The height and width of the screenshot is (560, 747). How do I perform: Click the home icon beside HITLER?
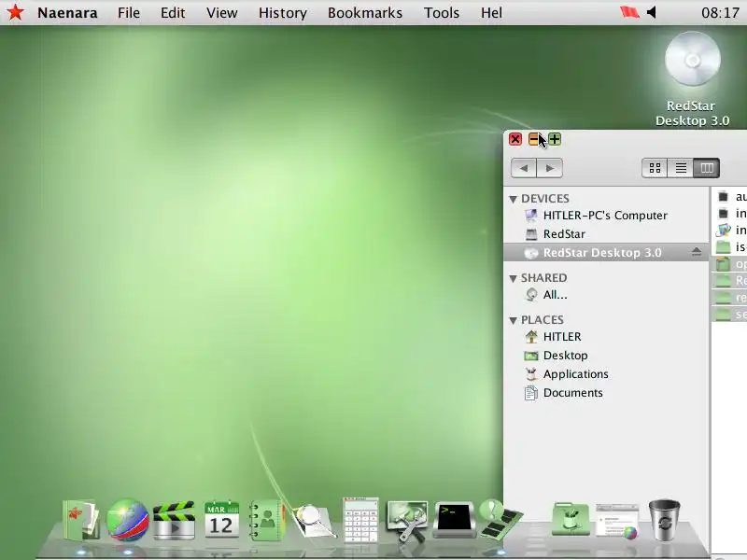[530, 337]
